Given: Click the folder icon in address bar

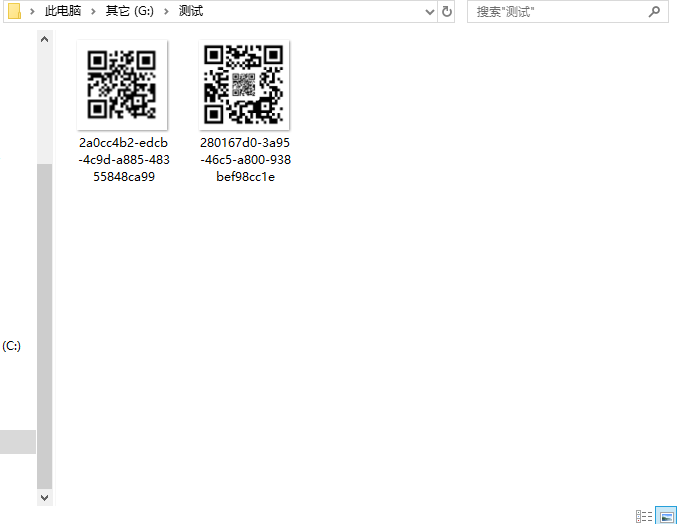Looking at the screenshot, I should pyautogui.click(x=14, y=11).
